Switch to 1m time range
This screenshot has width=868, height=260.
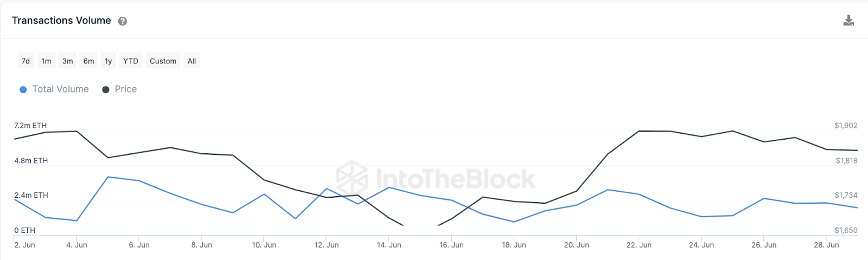point(47,61)
